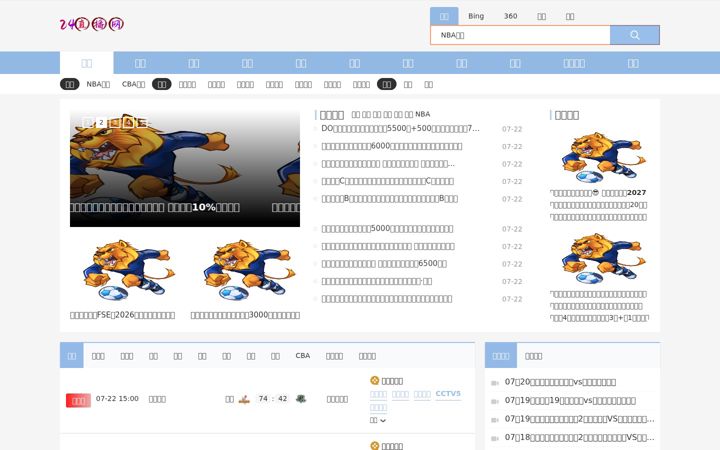Click the match time 07-22 15:00
The height and width of the screenshot is (450, 720).
[117, 399]
